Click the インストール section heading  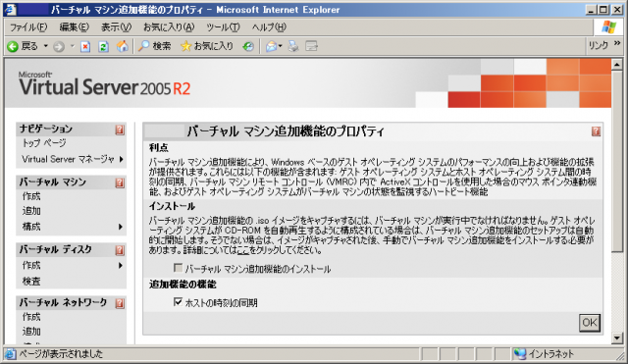tap(172, 206)
